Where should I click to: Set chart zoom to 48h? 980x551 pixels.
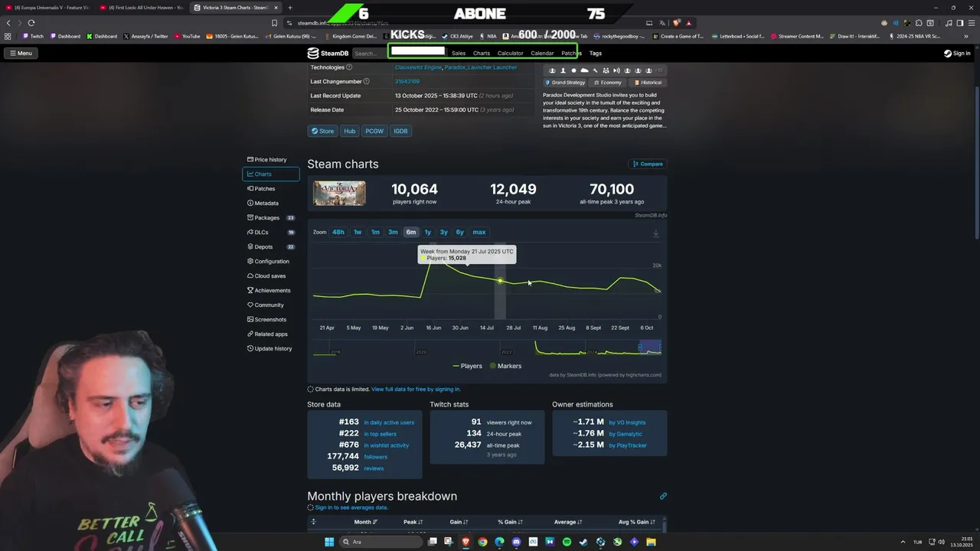[x=338, y=232]
